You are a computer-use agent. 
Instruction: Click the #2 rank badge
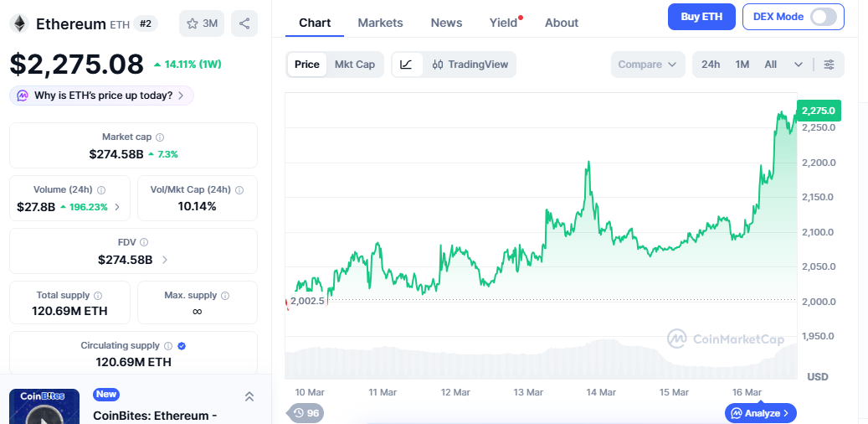tap(146, 23)
